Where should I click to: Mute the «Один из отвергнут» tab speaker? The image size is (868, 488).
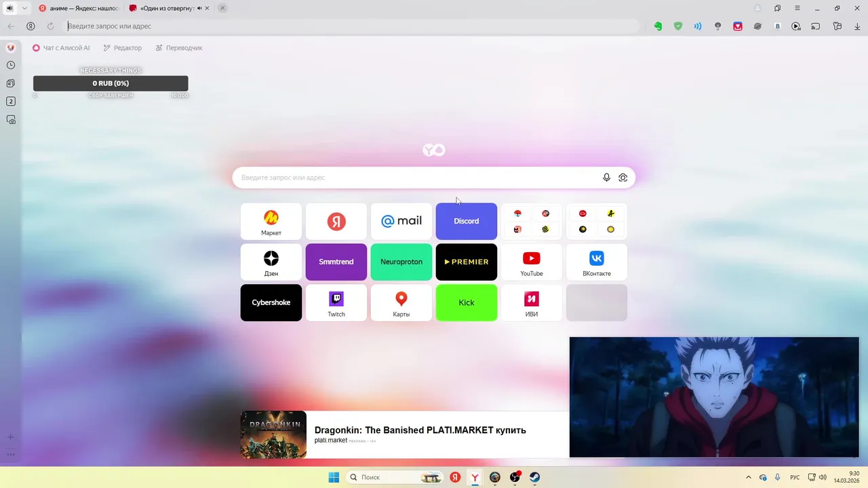(x=199, y=8)
